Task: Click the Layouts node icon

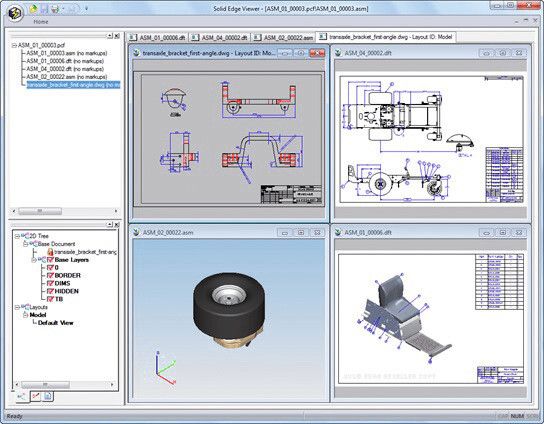Action: point(25,307)
